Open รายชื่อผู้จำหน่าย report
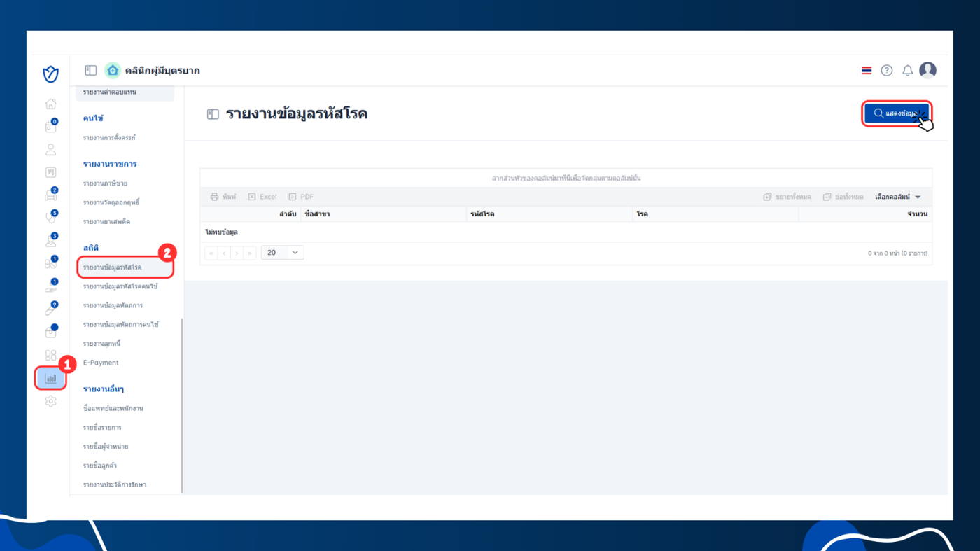The image size is (980, 551). [x=106, y=446]
